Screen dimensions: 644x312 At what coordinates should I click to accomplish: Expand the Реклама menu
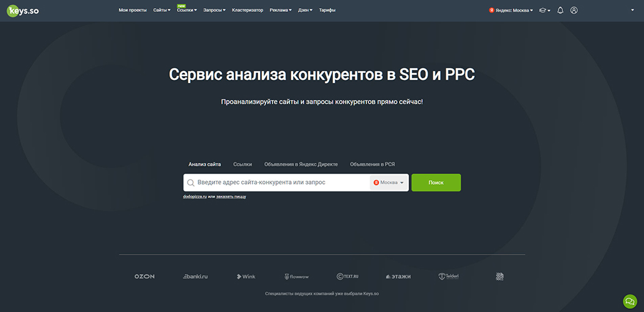(x=281, y=10)
